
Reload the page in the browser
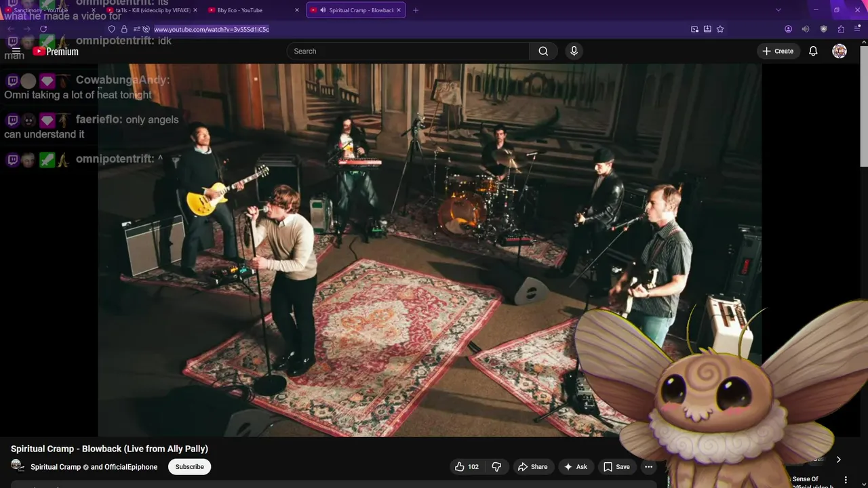pyautogui.click(x=43, y=29)
